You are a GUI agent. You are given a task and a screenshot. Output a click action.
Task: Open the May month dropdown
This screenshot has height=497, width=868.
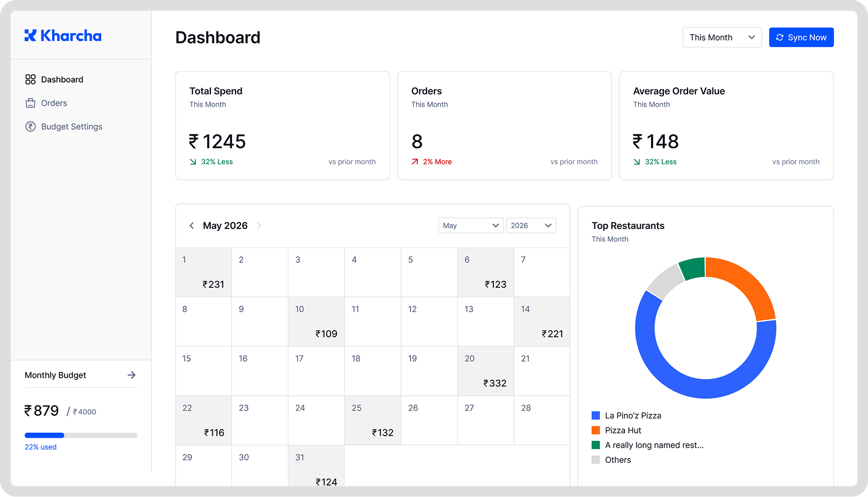[471, 226]
